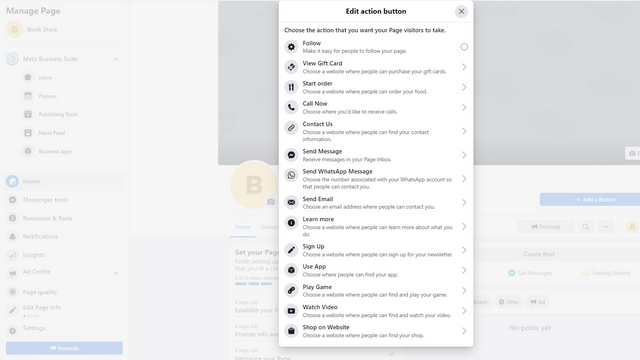Open Learn more chevron arrow
Image resolution: width=640 pixels, height=360 pixels.
click(x=464, y=227)
